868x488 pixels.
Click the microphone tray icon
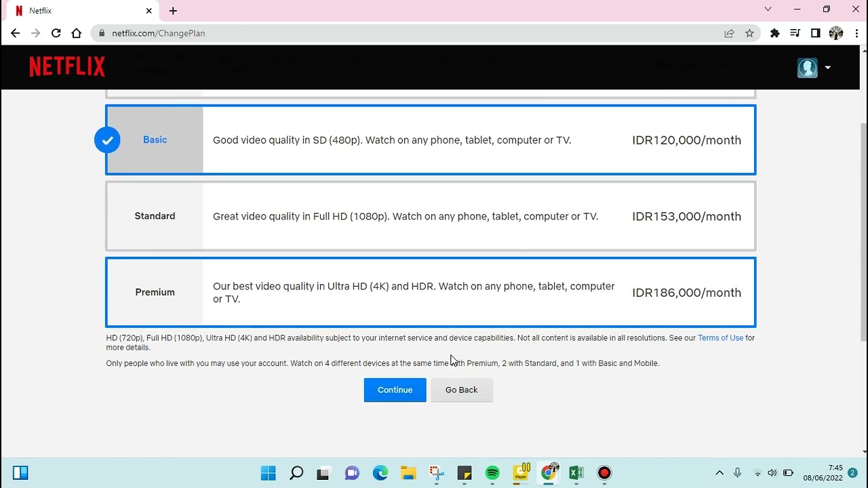(x=738, y=473)
